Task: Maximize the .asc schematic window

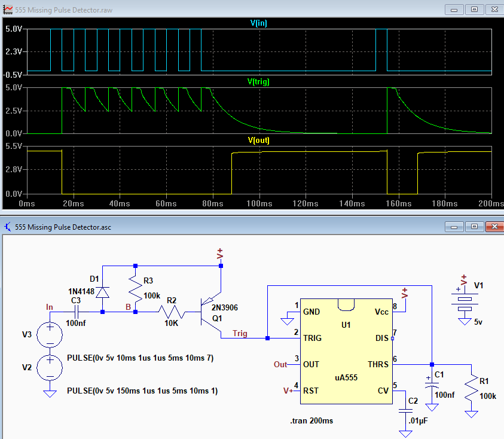Action: 475,227
